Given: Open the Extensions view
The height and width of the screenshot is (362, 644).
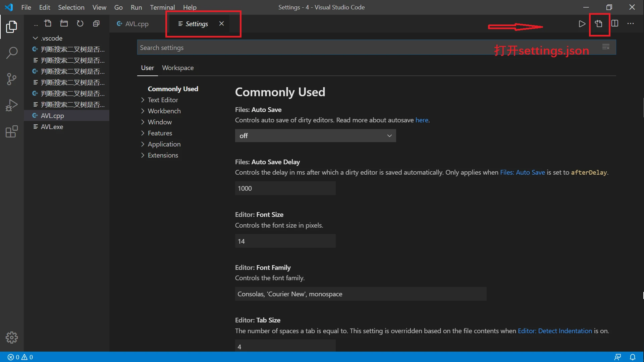Looking at the screenshot, I should pos(12,132).
